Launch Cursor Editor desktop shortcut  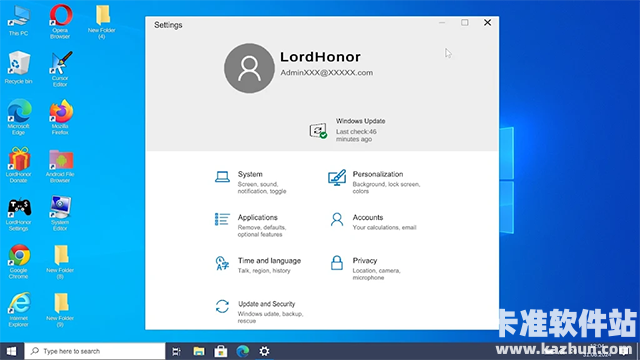pos(60,69)
